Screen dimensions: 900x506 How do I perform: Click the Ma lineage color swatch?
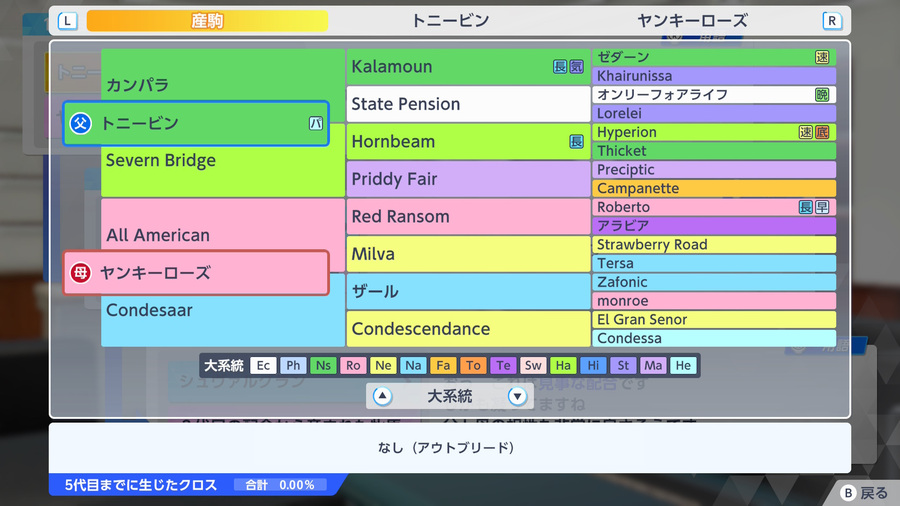[x=653, y=365]
